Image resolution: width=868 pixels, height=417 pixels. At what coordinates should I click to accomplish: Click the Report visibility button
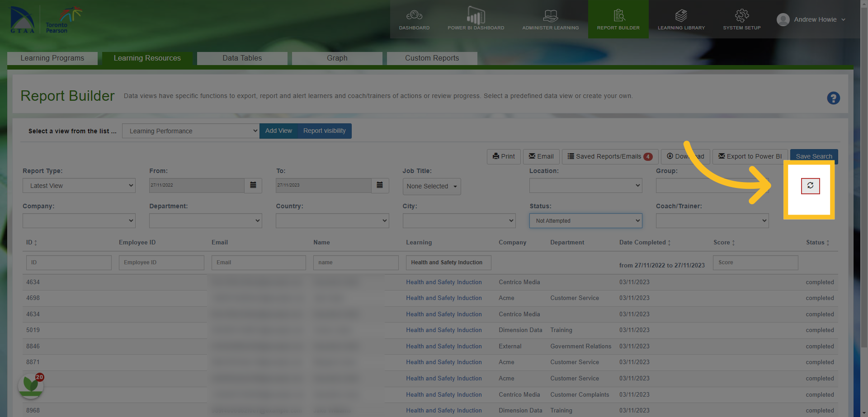coord(325,131)
